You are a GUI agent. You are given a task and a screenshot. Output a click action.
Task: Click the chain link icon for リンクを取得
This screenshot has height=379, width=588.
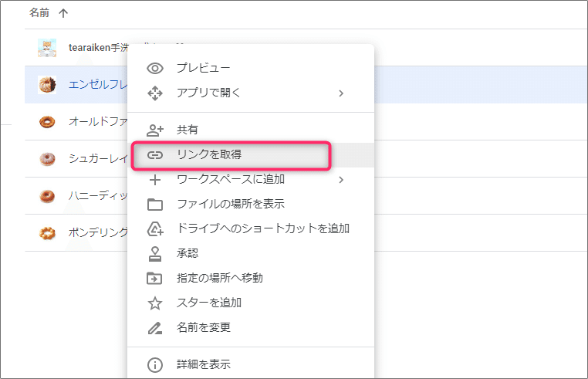155,155
